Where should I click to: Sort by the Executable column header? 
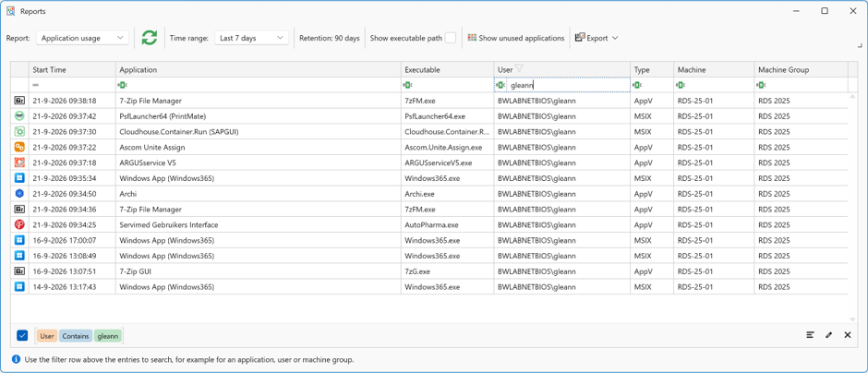coord(447,70)
